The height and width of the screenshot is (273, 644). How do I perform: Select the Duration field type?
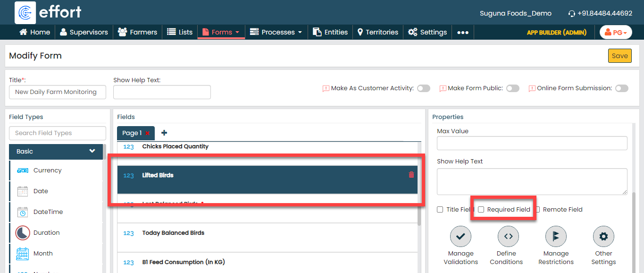click(x=46, y=233)
